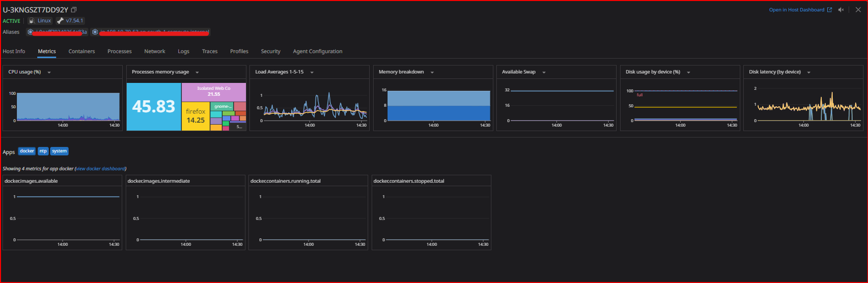This screenshot has height=283, width=868.
Task: Close the host details panel
Action: (x=858, y=10)
